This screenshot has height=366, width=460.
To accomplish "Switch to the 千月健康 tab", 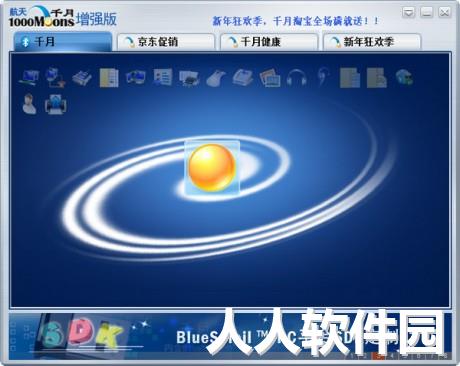I will 269,42.
